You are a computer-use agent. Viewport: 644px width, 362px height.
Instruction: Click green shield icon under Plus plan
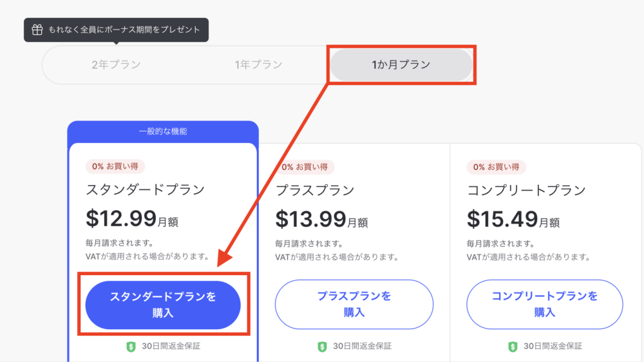(323, 347)
